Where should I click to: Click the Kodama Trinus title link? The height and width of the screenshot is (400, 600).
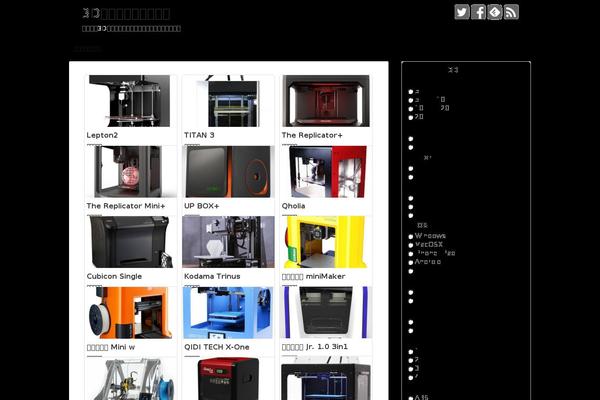click(x=212, y=276)
